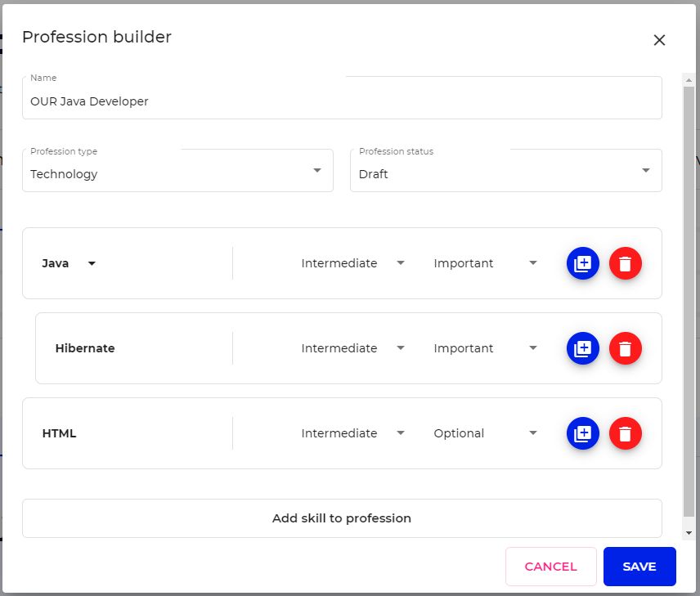Open Hibernate's Important priority dropdown
The width and height of the screenshot is (700, 596).
pyautogui.click(x=485, y=348)
